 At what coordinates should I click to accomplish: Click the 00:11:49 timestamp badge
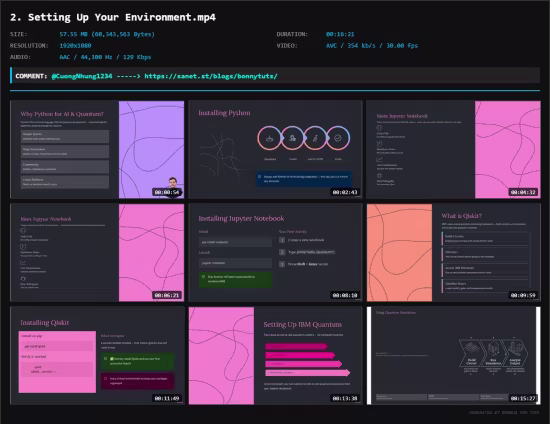coord(167,398)
